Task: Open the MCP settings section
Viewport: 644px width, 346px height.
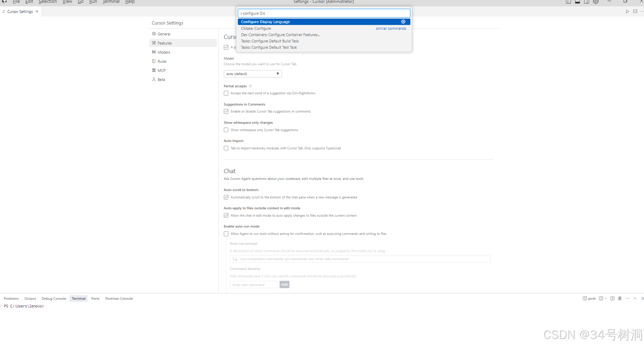Action: (183, 70)
